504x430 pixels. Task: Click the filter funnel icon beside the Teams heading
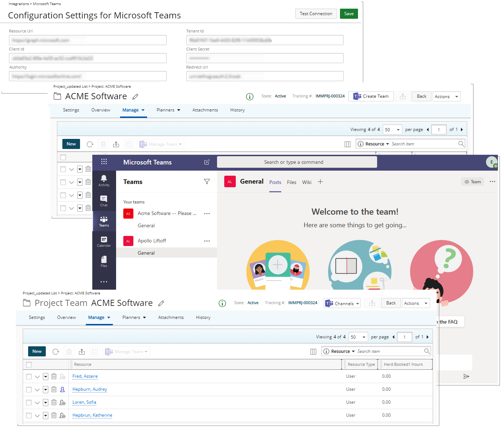point(207,181)
